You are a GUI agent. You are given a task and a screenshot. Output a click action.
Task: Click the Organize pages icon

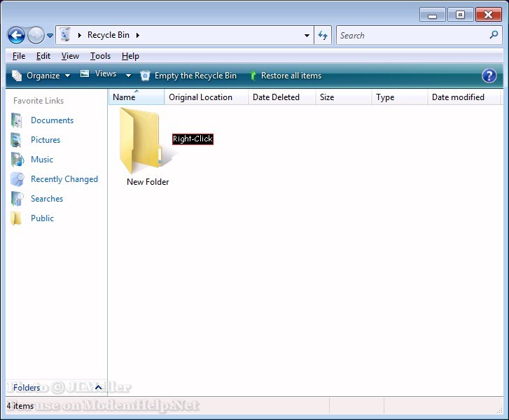17,76
